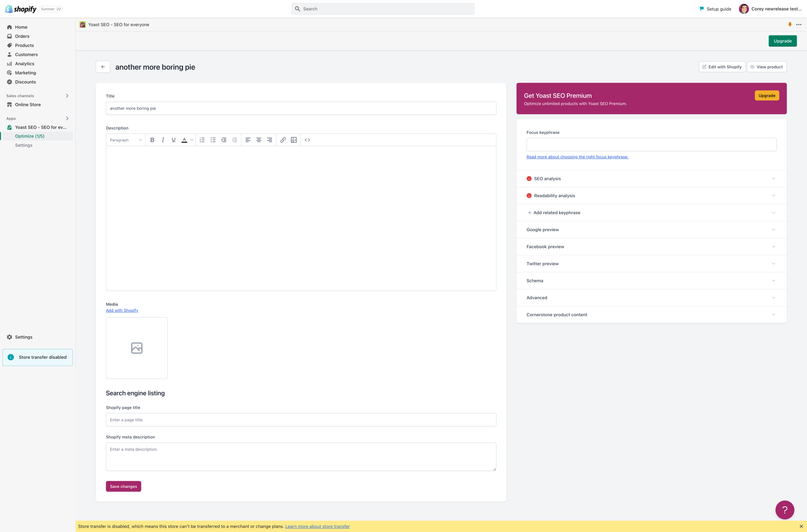Open the Paragraph style dropdown

[x=126, y=140]
